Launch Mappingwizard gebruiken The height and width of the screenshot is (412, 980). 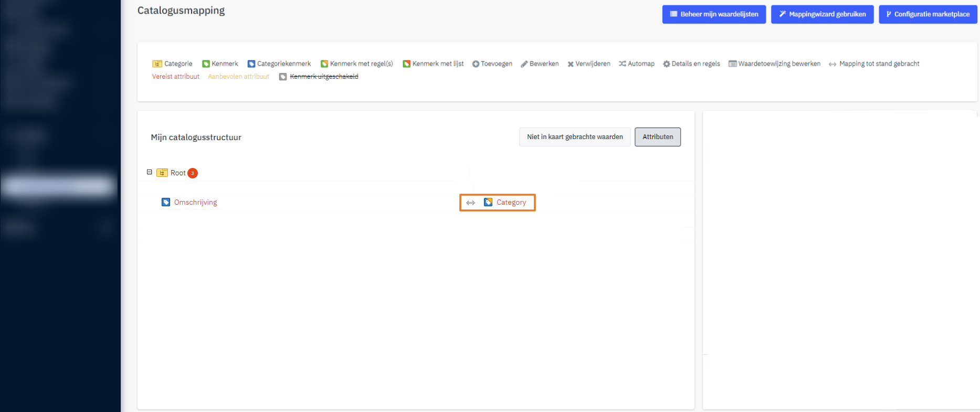[822, 14]
